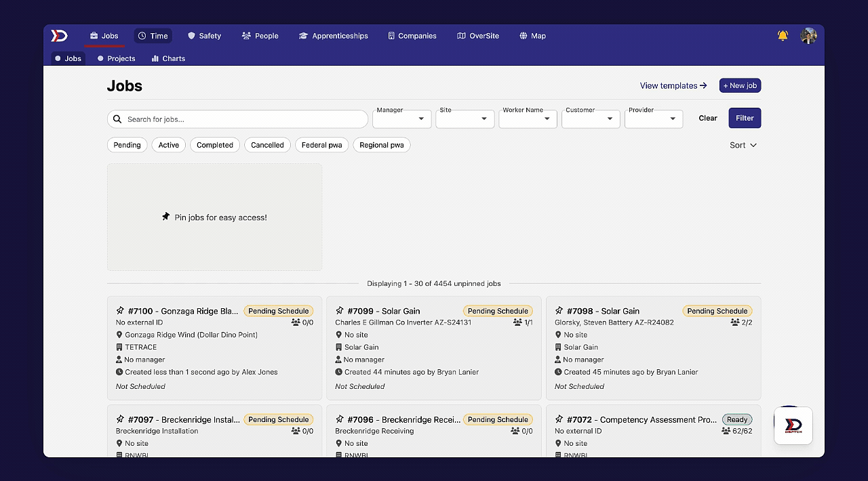Click the Ready badge on job #7072
868x481 pixels.
click(x=737, y=419)
